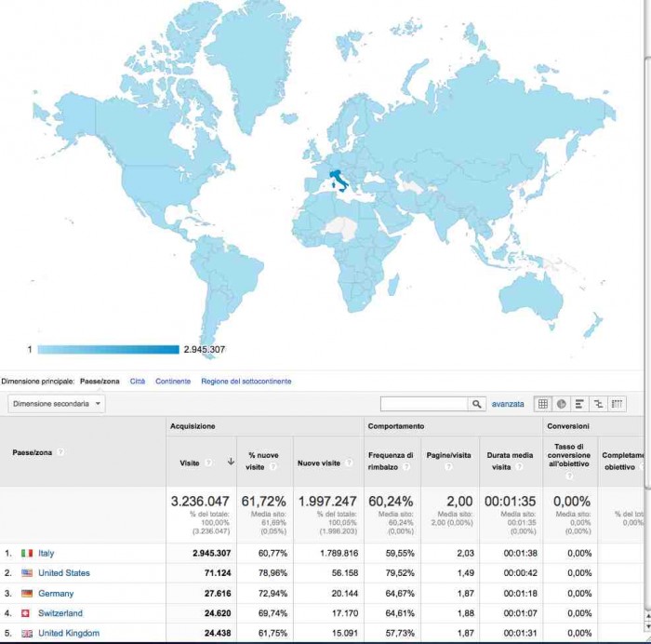651x644 pixels.
Task: Switch primary dimension to Città
Action: click(x=137, y=382)
